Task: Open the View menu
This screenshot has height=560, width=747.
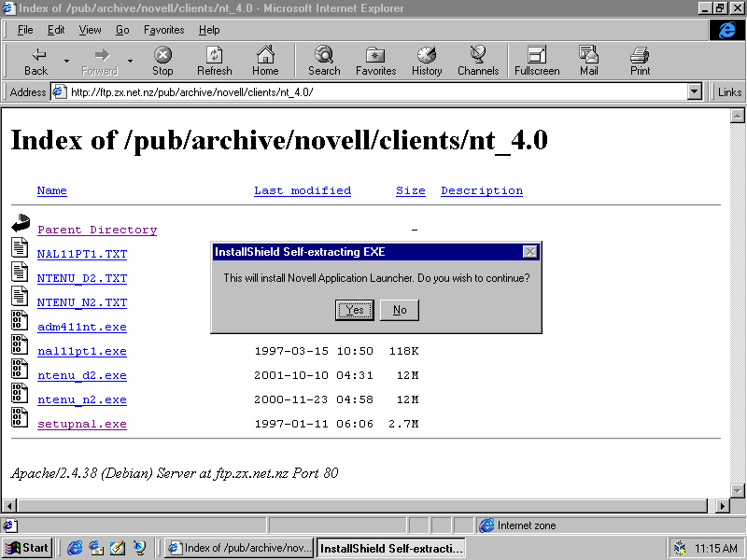Action: tap(90, 30)
